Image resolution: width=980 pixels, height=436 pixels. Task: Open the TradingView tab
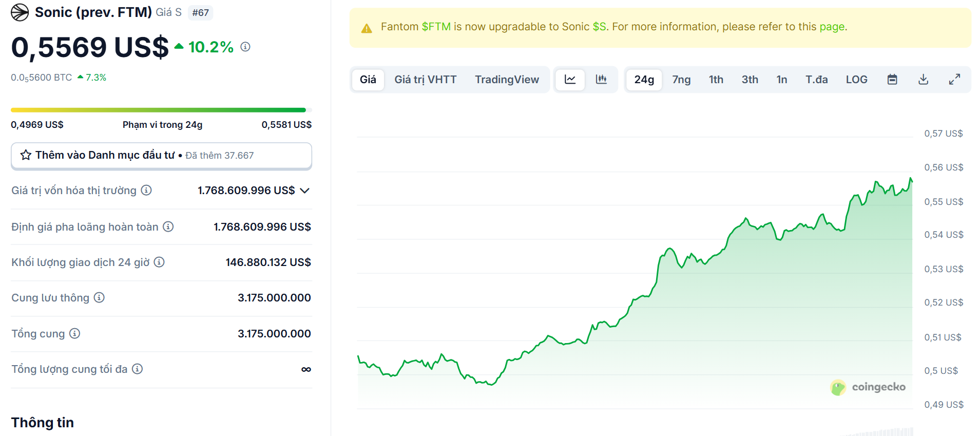click(507, 80)
